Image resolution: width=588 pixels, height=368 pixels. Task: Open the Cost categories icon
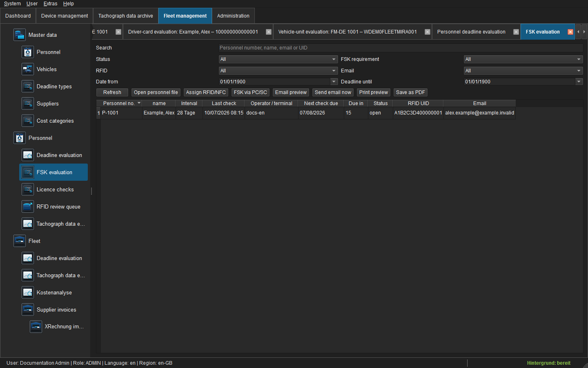tap(27, 121)
